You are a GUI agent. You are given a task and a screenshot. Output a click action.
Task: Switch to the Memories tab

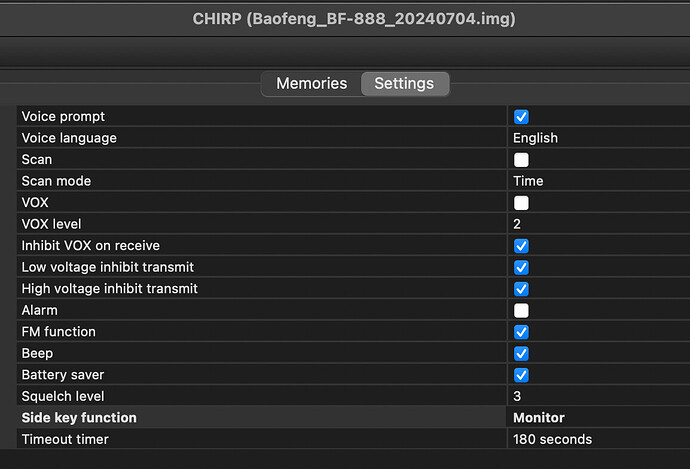coord(312,84)
